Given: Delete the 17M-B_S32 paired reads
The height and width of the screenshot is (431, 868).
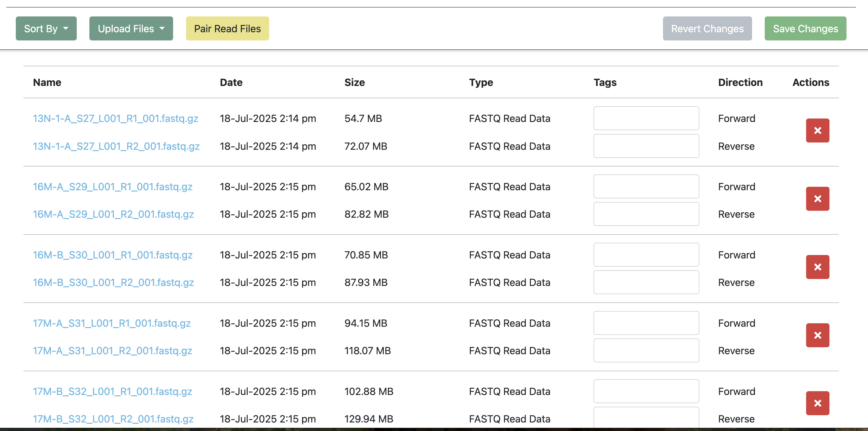Looking at the screenshot, I should pyautogui.click(x=817, y=403).
